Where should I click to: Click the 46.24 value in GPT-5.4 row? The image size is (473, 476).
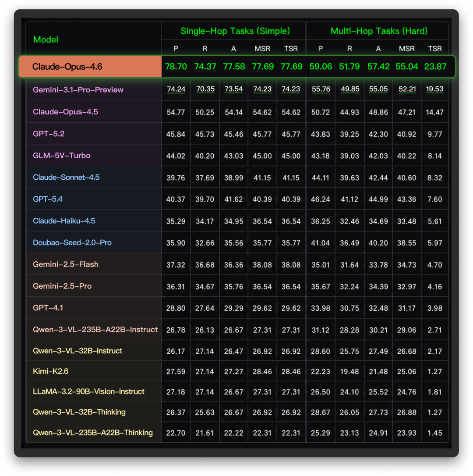[x=321, y=199]
